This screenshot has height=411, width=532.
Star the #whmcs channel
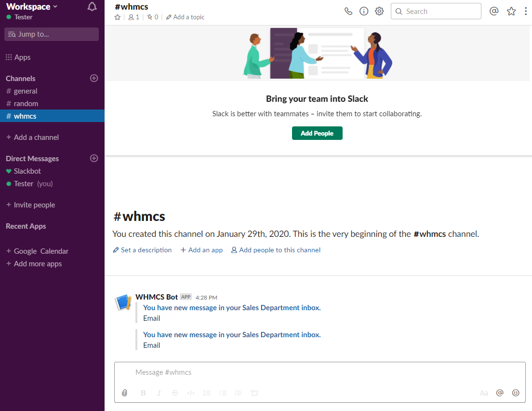tap(118, 17)
